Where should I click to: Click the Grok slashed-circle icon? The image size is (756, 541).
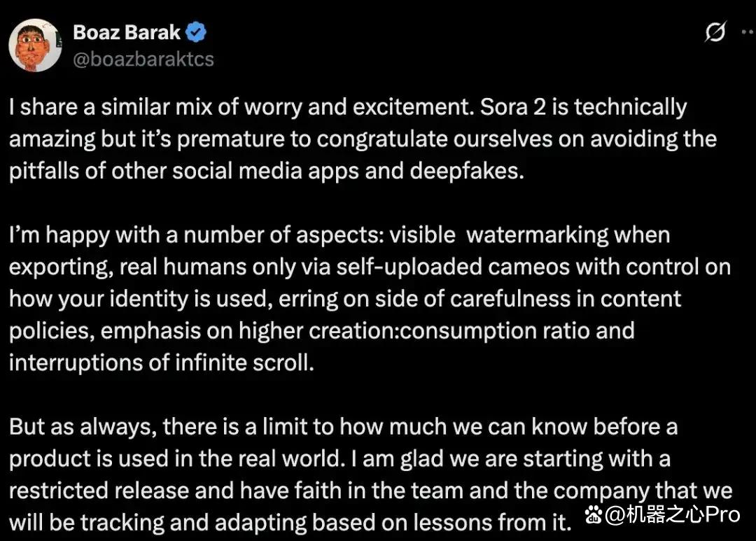click(x=715, y=32)
